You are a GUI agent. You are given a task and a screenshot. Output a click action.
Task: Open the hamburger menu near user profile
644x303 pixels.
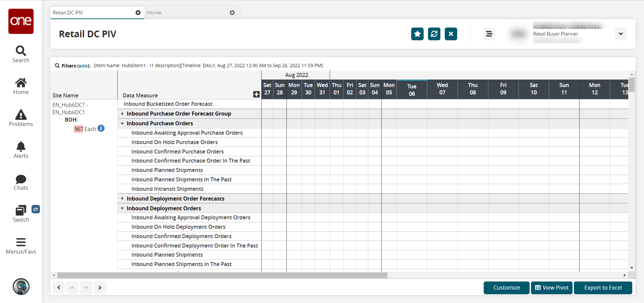489,34
